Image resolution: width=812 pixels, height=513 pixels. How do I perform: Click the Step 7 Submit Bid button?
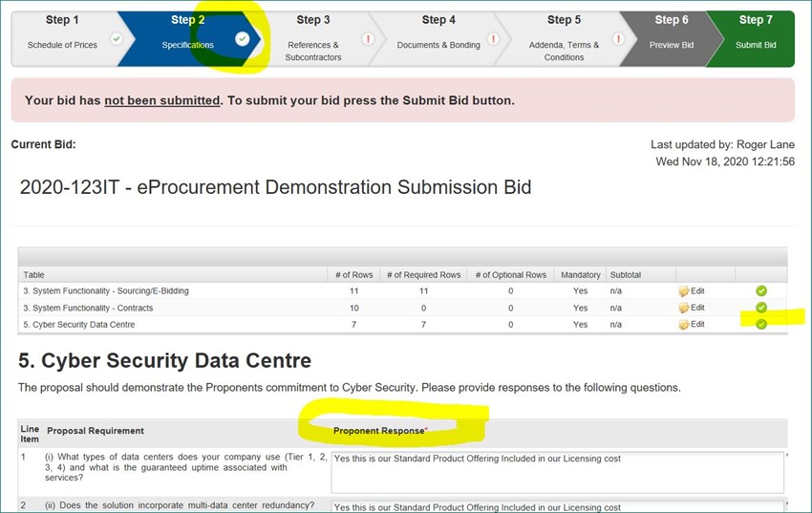coord(756,39)
